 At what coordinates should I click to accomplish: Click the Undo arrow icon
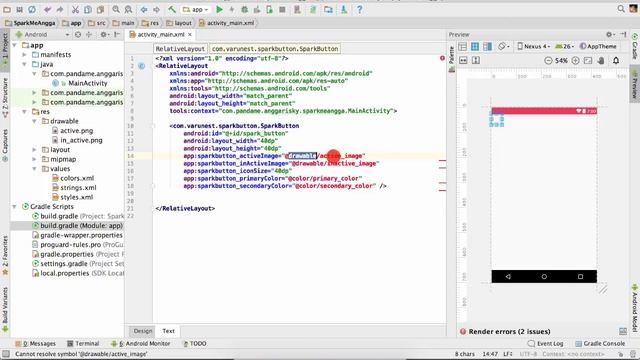tap(48, 9)
